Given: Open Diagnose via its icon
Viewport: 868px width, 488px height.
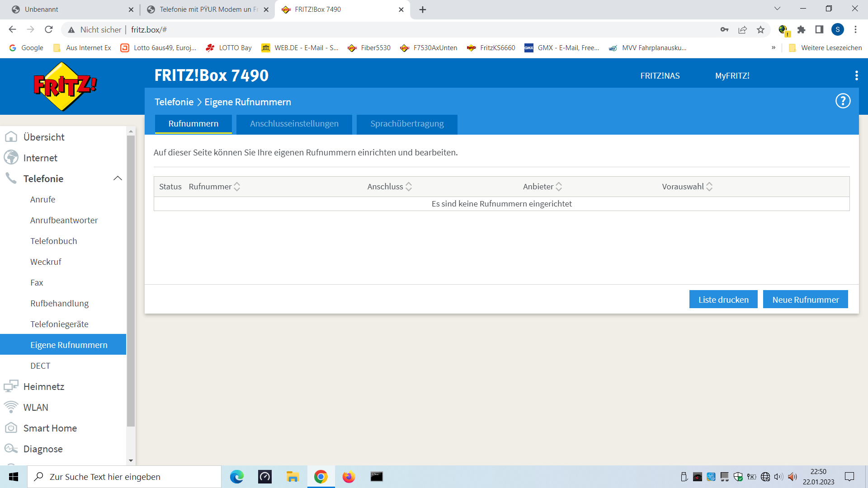Looking at the screenshot, I should (11, 449).
